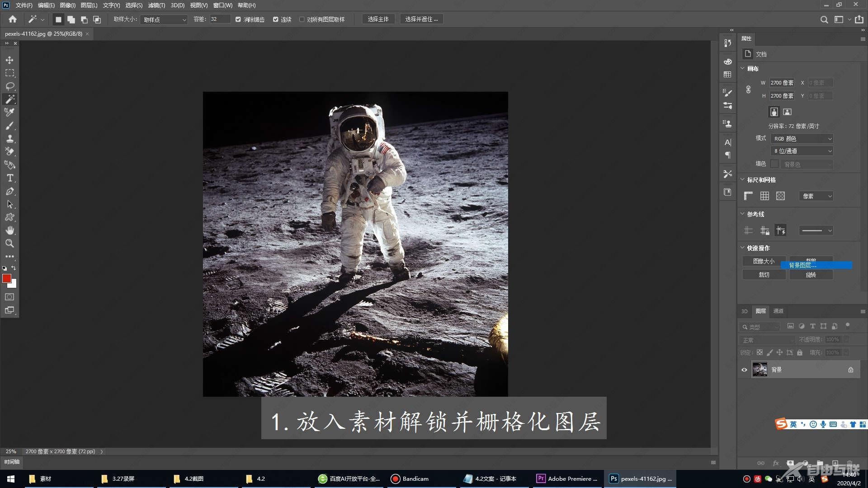868x488 pixels.
Task: Click the Background layer thumbnail
Action: point(759,369)
